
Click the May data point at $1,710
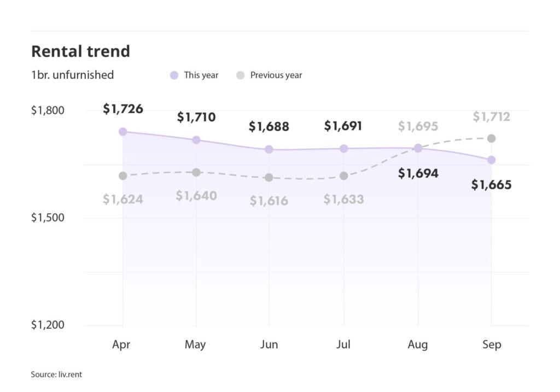click(x=196, y=140)
